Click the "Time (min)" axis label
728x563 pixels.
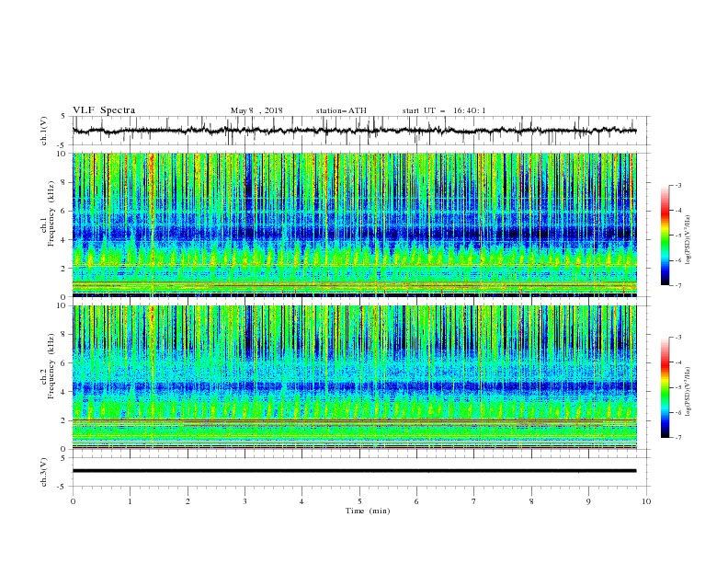click(368, 511)
